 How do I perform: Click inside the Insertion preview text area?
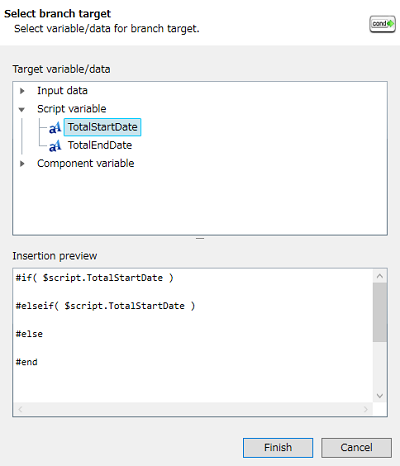pos(193,336)
